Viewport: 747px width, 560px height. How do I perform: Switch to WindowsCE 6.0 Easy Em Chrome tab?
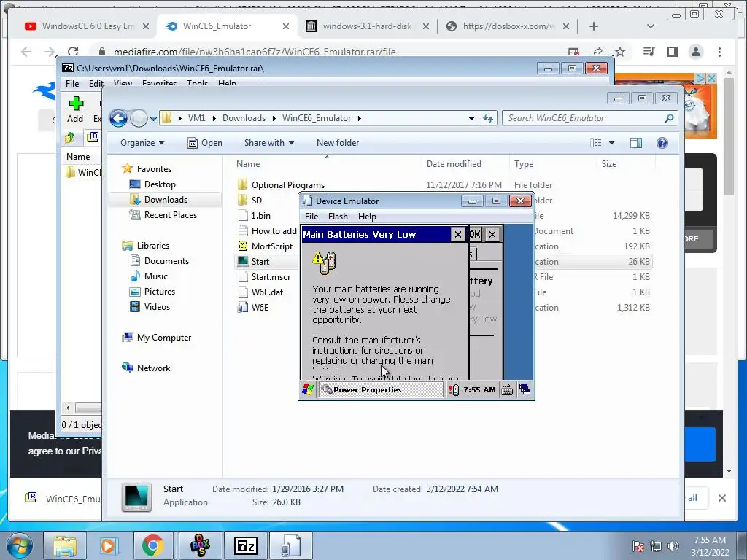[x=88, y=26]
